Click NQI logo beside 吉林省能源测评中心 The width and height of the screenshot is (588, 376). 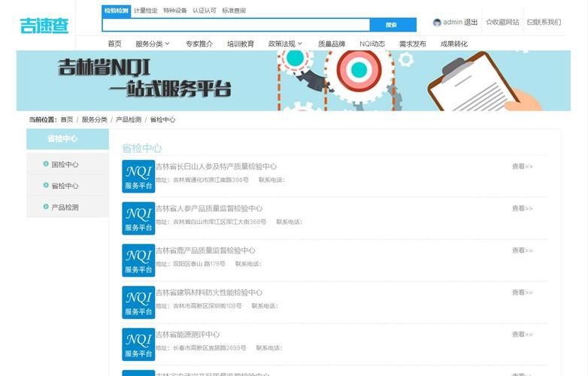pyautogui.click(x=138, y=344)
